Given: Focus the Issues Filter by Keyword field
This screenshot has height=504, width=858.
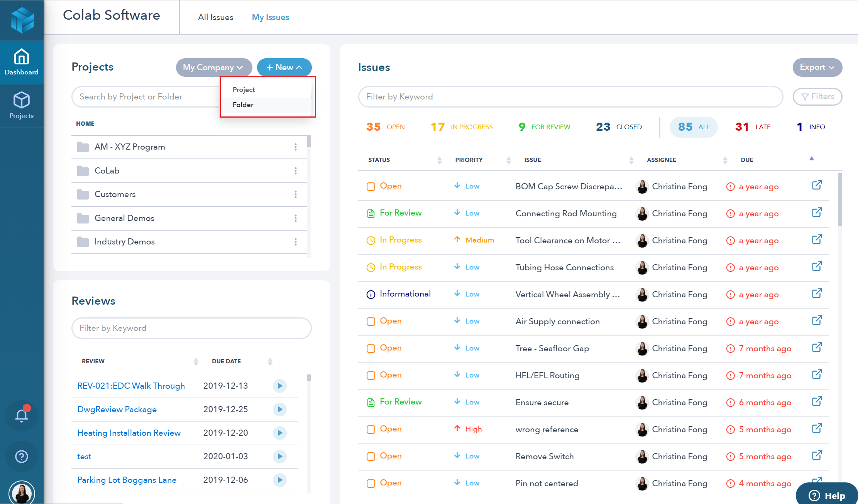Looking at the screenshot, I should pyautogui.click(x=570, y=97).
